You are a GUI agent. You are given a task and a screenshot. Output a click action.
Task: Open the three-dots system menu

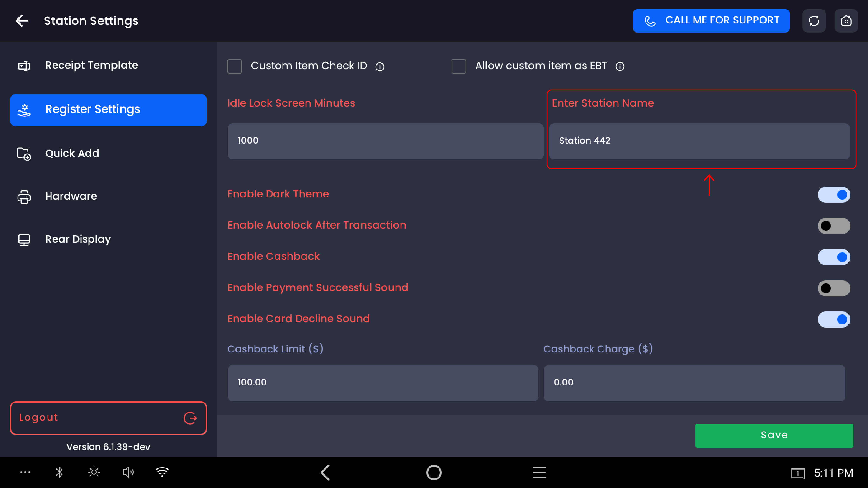point(25,472)
